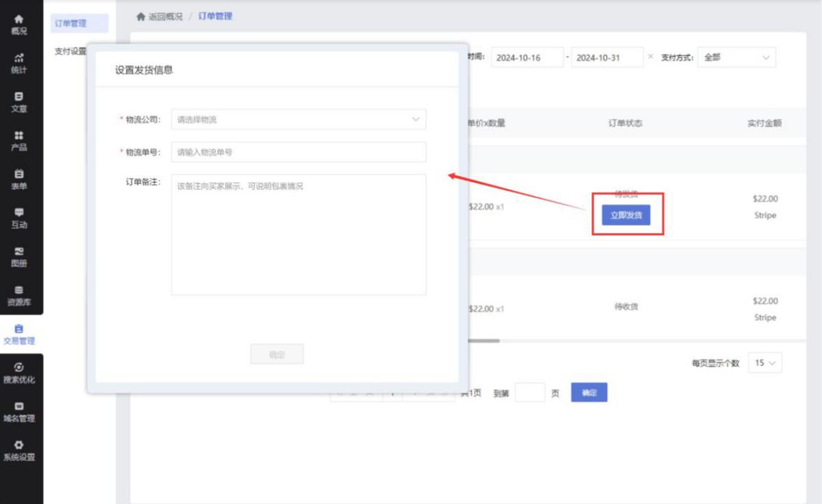Open the 支付方式 payment method dropdown
This screenshot has height=504, width=822.
click(x=736, y=58)
